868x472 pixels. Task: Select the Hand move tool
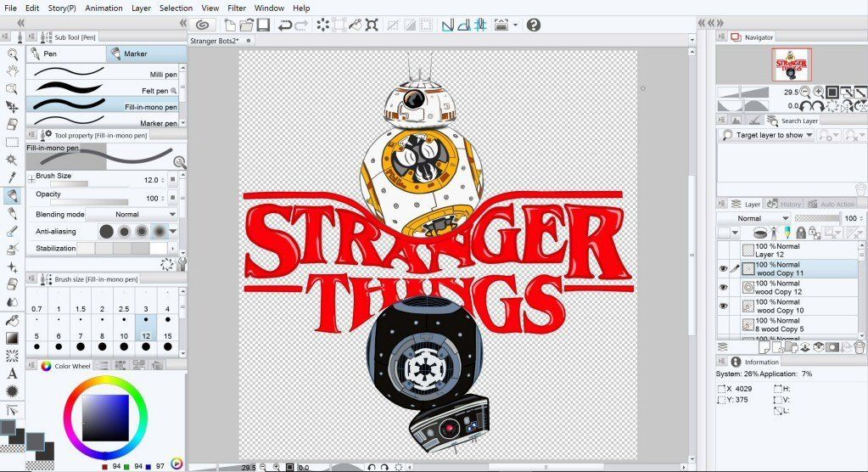pyautogui.click(x=12, y=71)
